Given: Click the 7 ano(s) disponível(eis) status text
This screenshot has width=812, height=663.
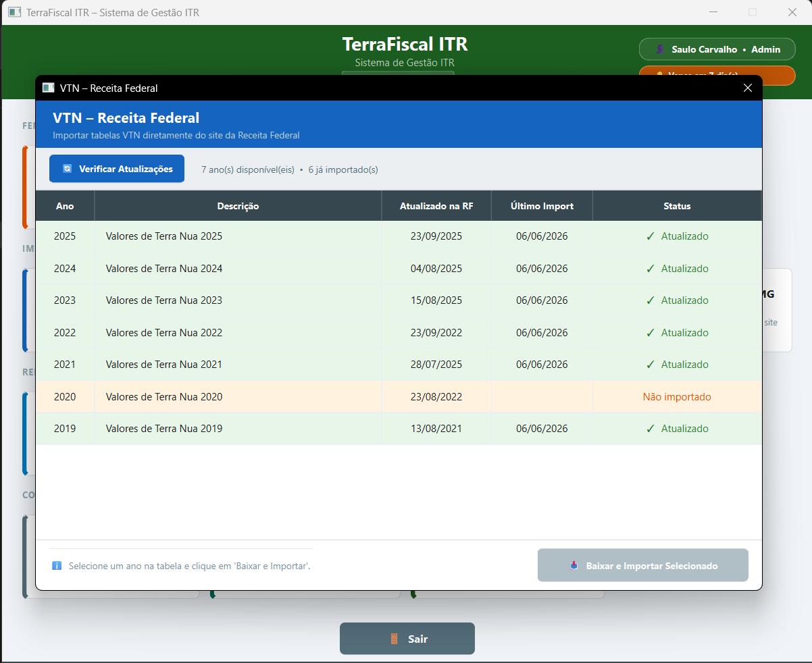Looking at the screenshot, I should coord(248,169).
